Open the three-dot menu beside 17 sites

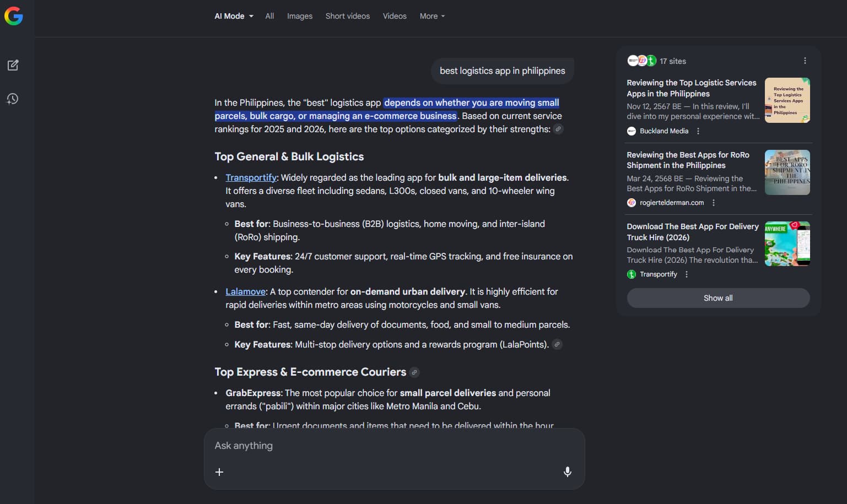[805, 61]
